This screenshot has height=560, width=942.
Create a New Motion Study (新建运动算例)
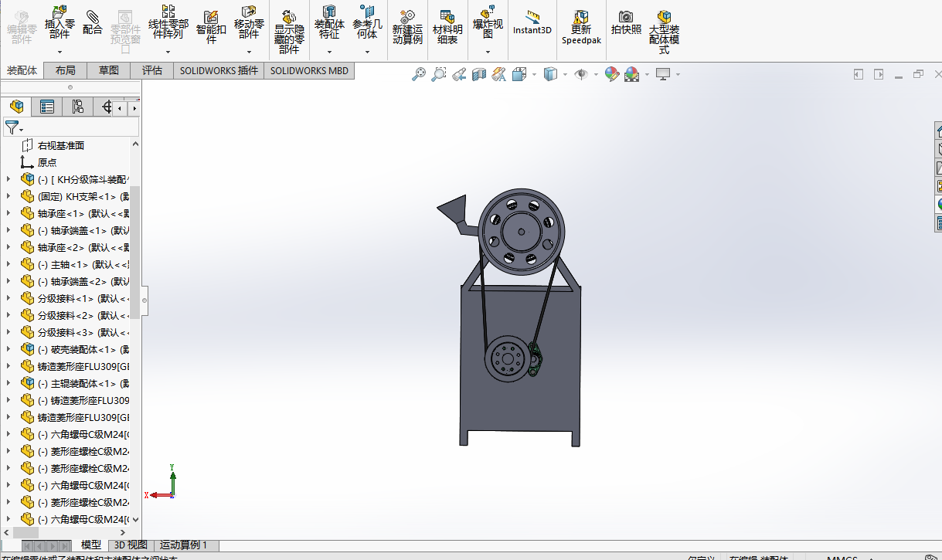407,27
